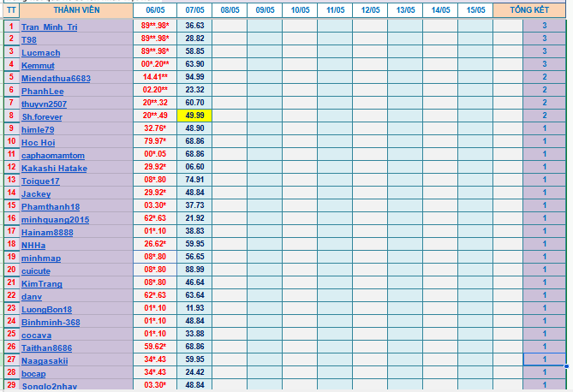
Task: Select cell 02.20** in PhanhLee row
Action: (x=155, y=90)
